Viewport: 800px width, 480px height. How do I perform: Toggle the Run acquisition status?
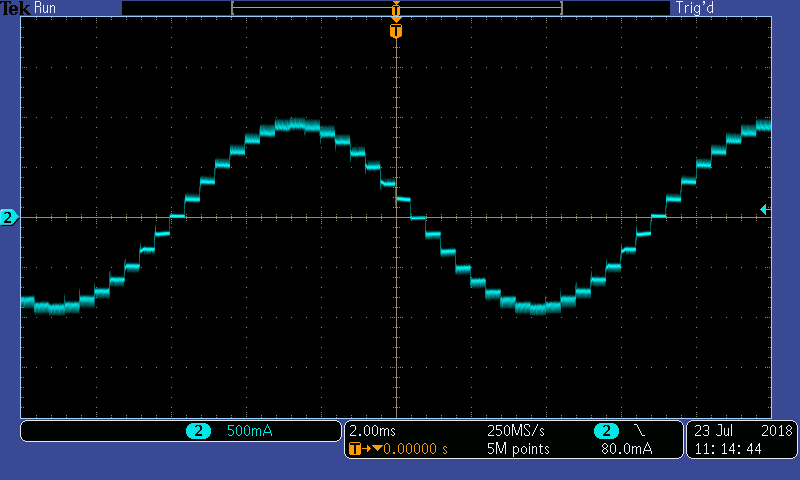click(x=45, y=8)
